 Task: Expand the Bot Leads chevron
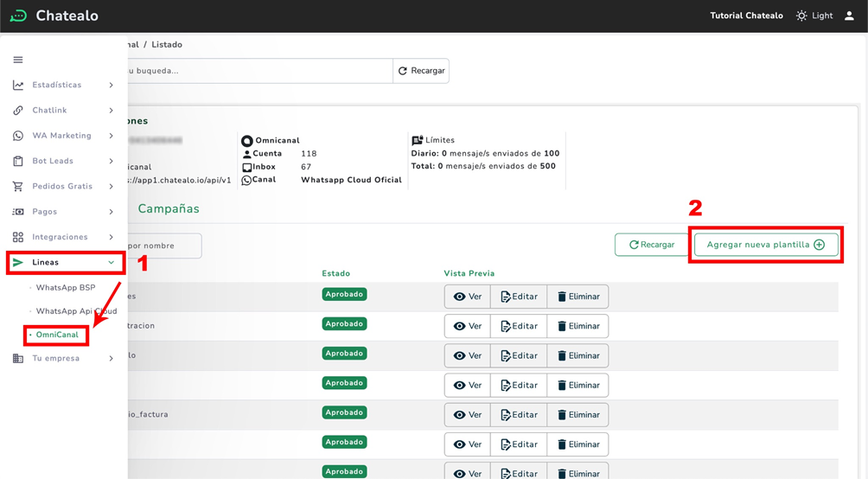pos(112,161)
